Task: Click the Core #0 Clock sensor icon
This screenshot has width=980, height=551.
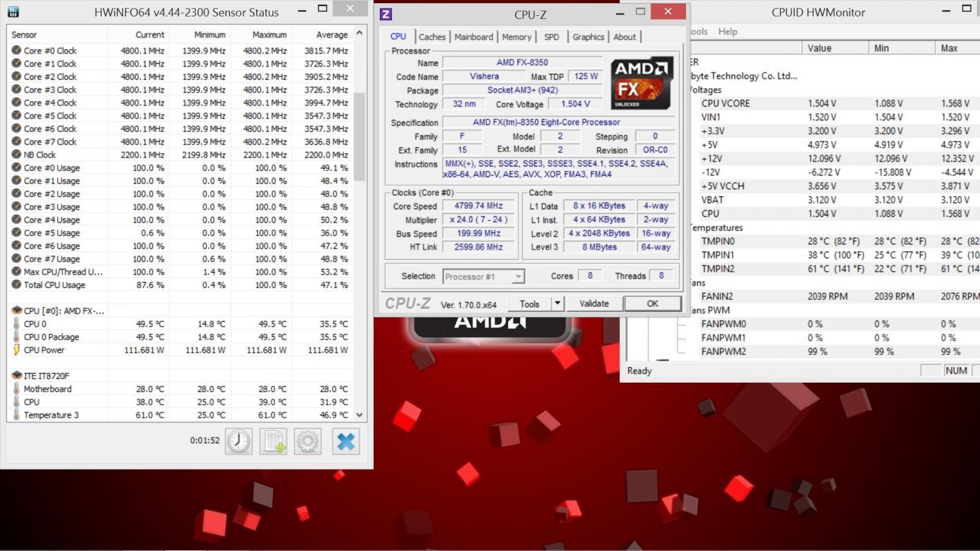Action: point(17,50)
